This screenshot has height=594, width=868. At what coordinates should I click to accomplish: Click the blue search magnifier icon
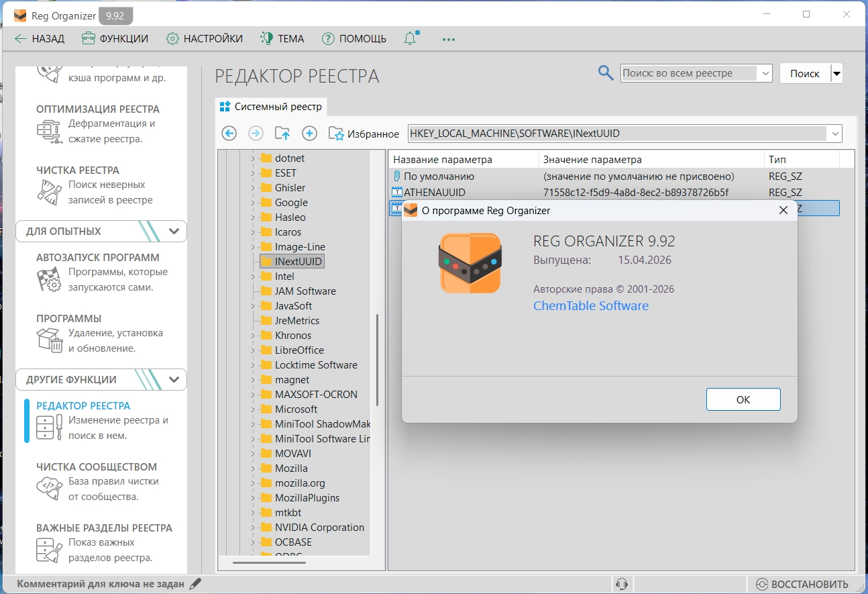[x=606, y=73]
